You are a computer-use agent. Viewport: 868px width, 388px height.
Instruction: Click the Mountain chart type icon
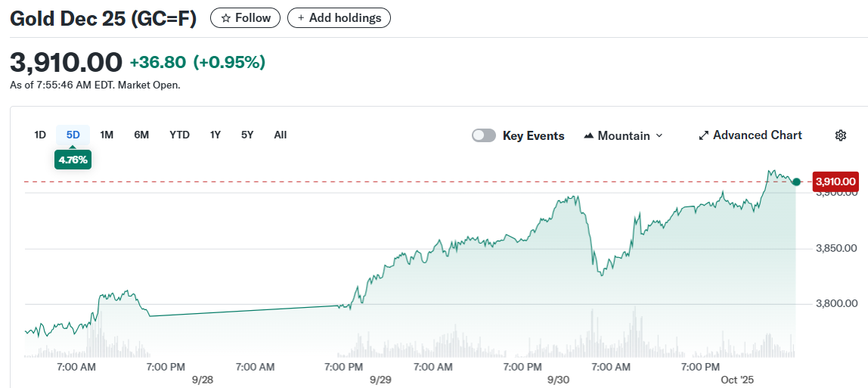pyautogui.click(x=589, y=136)
